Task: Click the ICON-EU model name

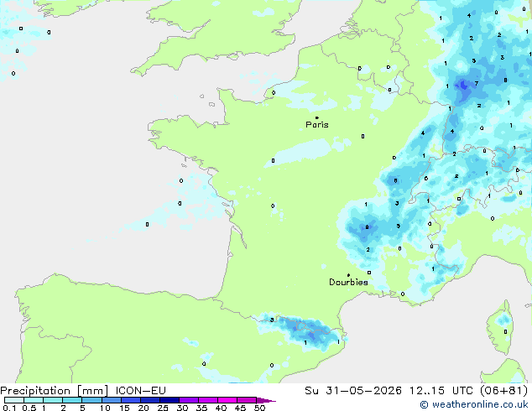Action: coord(140,391)
